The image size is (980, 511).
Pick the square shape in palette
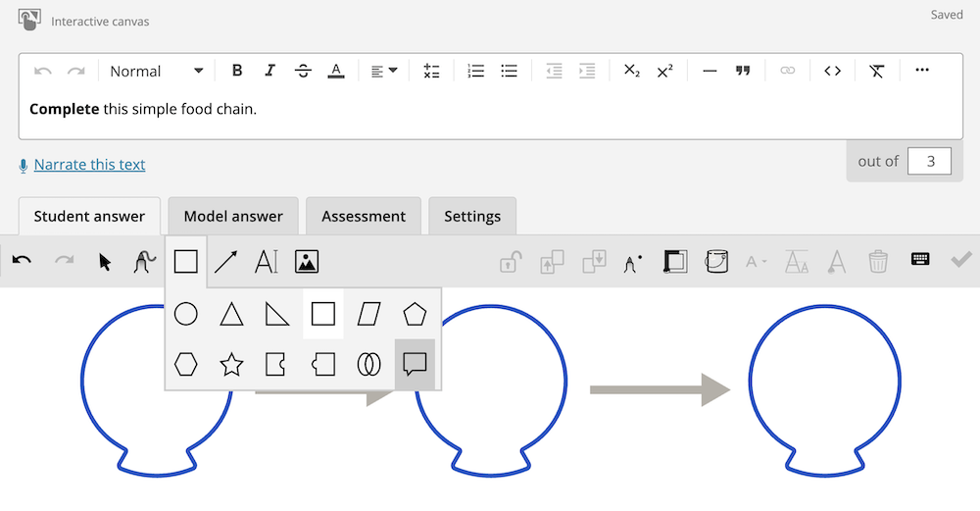tap(323, 314)
